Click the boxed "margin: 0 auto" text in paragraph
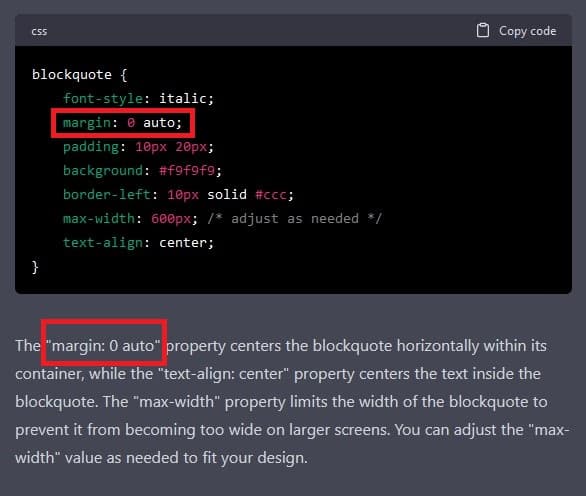This screenshot has width=586, height=496. click(x=104, y=346)
